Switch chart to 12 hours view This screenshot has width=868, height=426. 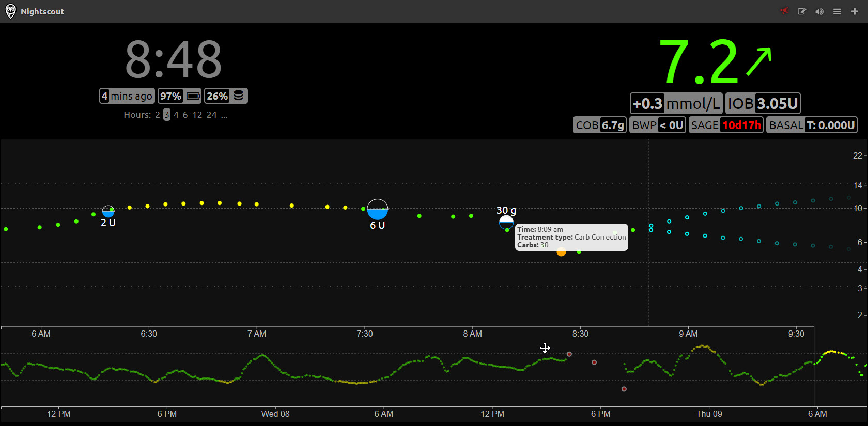pyautogui.click(x=197, y=115)
